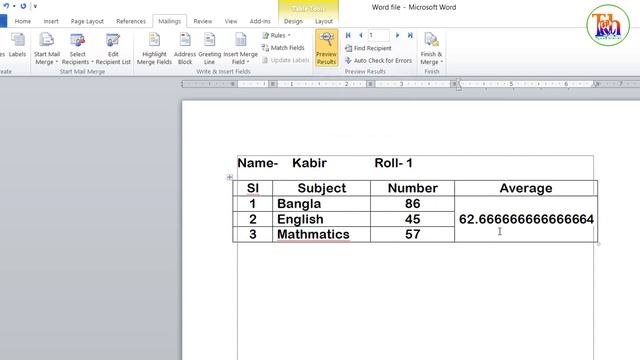Open the Add-Ins tab
The height and width of the screenshot is (360, 640).
(x=260, y=21)
